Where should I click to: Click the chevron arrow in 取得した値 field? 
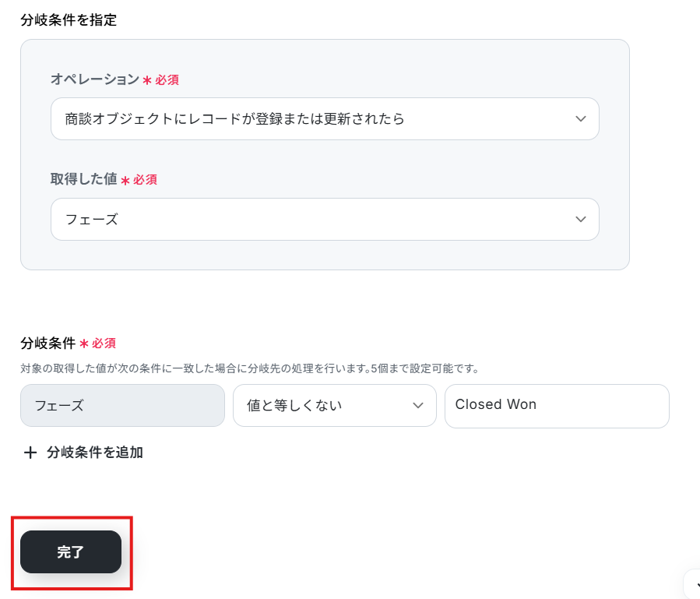(580, 220)
